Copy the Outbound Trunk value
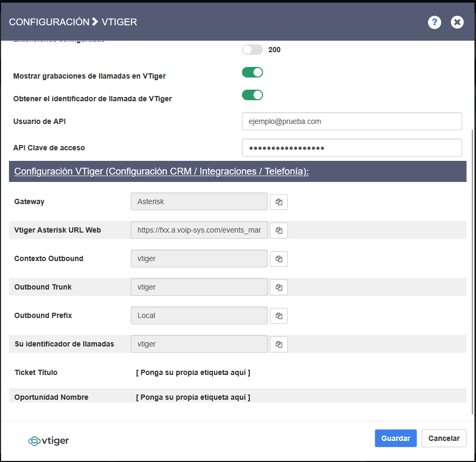The height and width of the screenshot is (462, 476). 279,287
